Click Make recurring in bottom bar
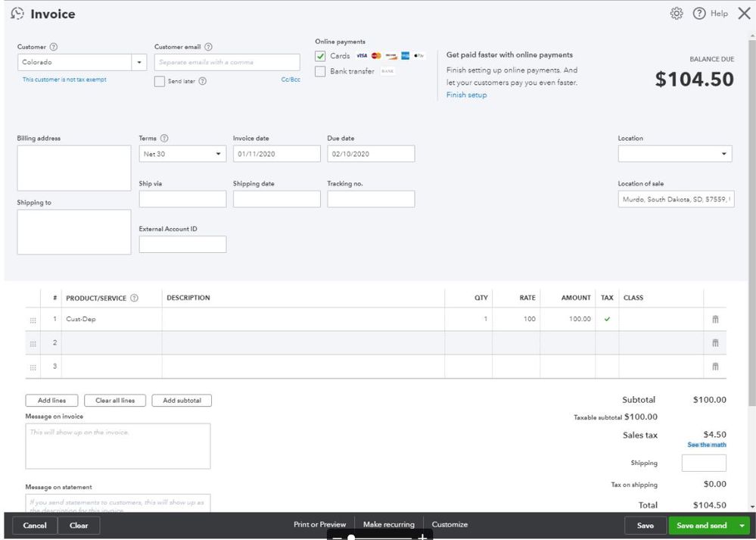The height and width of the screenshot is (540, 756). pos(389,525)
